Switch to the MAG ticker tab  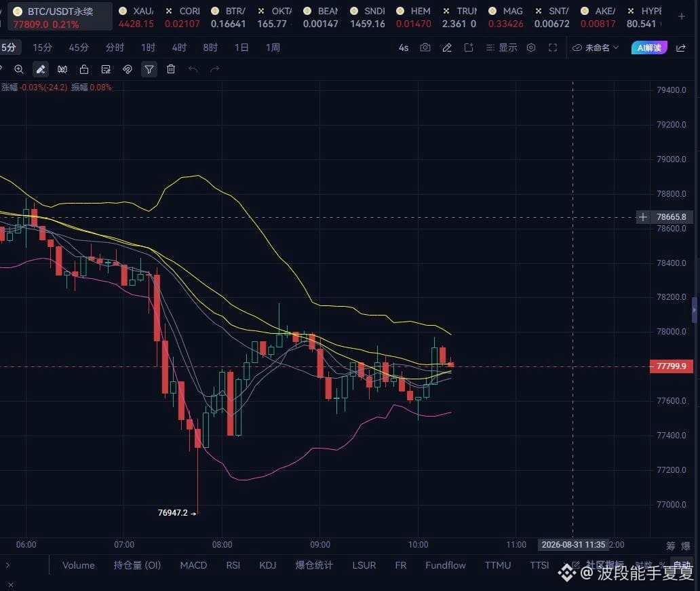[x=506, y=17]
